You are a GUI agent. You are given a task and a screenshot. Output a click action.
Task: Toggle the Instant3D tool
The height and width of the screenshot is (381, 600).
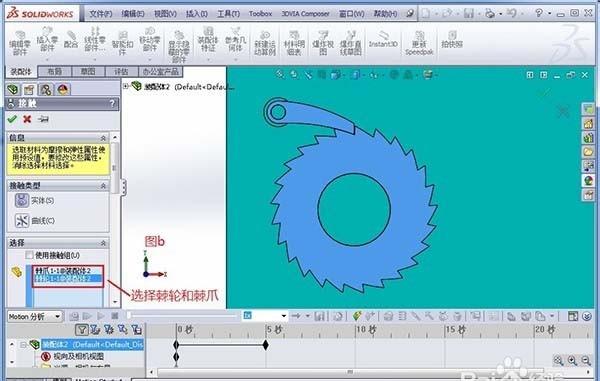383,40
